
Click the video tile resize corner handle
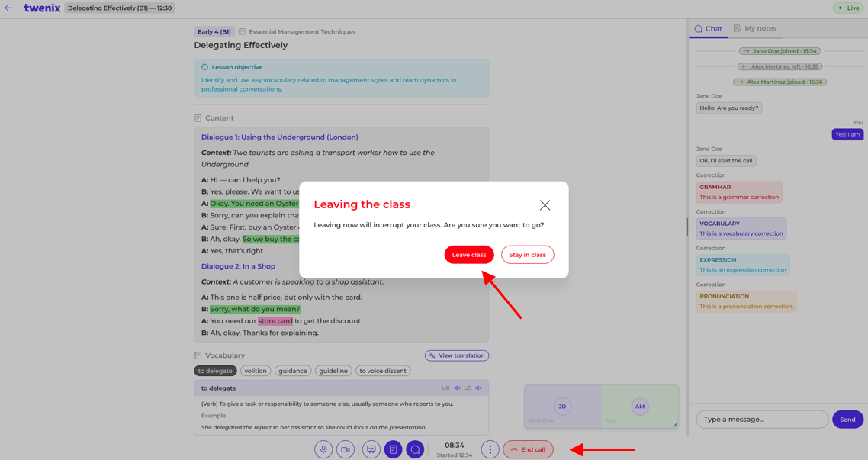point(675,425)
